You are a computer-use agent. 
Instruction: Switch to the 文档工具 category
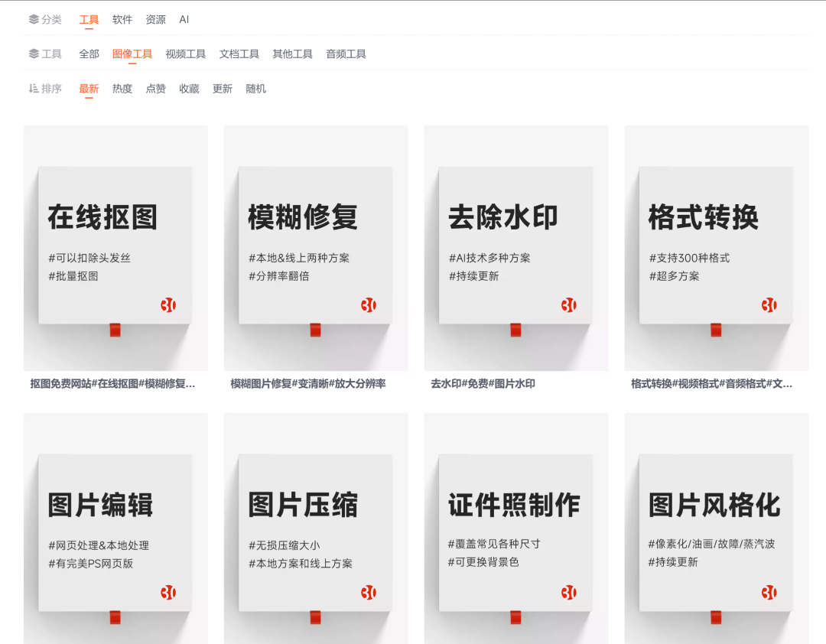pyautogui.click(x=239, y=54)
